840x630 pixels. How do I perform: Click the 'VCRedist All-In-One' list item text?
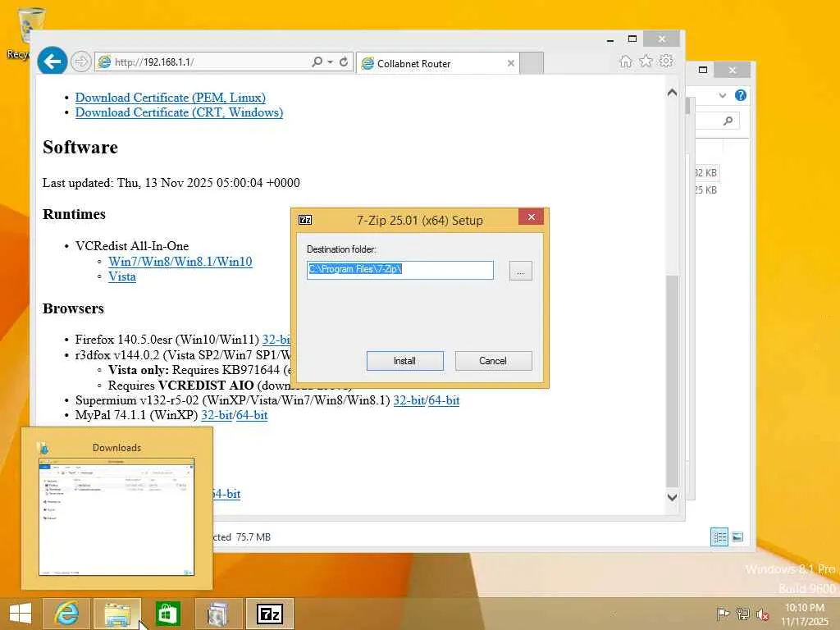(x=132, y=246)
